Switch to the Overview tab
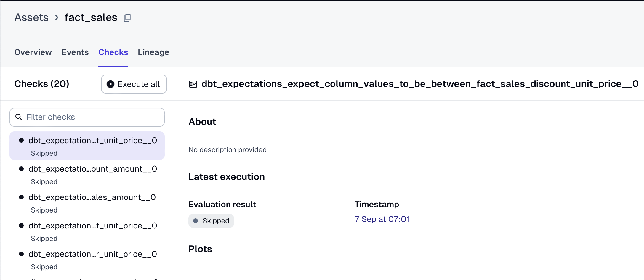 pyautogui.click(x=33, y=52)
